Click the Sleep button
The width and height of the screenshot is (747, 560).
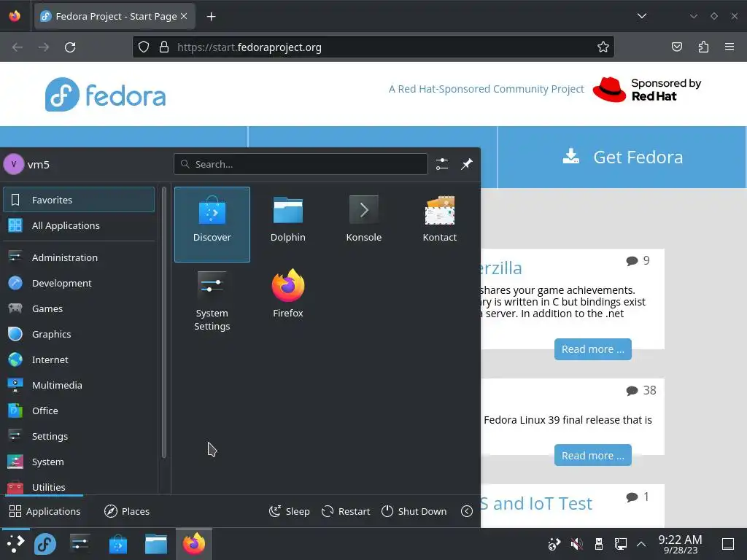coord(289,511)
